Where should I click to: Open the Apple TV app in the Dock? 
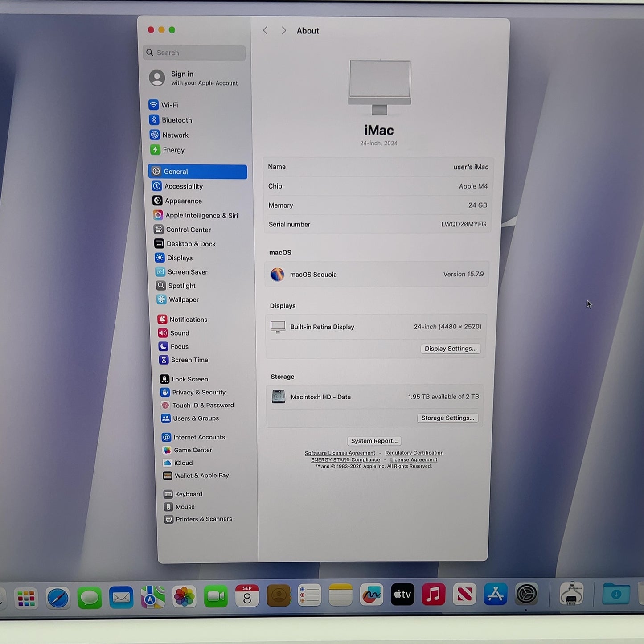click(402, 594)
